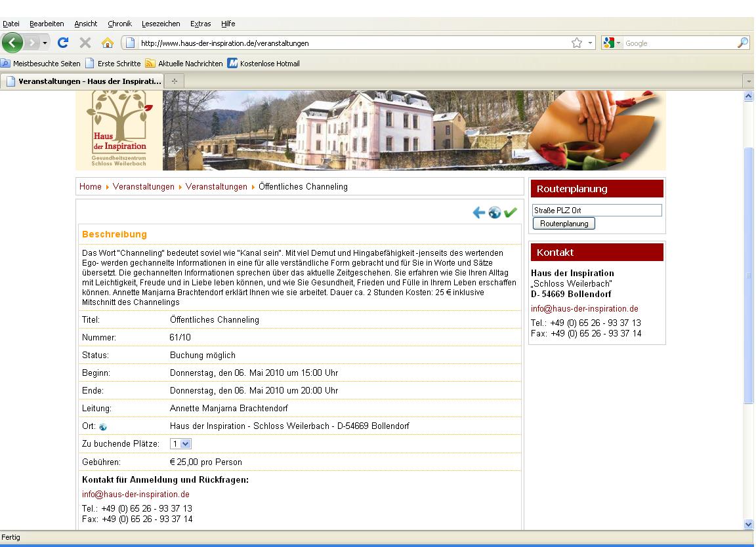Click the Straße PLZ Ort input field
The width and height of the screenshot is (756, 547).
(x=597, y=211)
